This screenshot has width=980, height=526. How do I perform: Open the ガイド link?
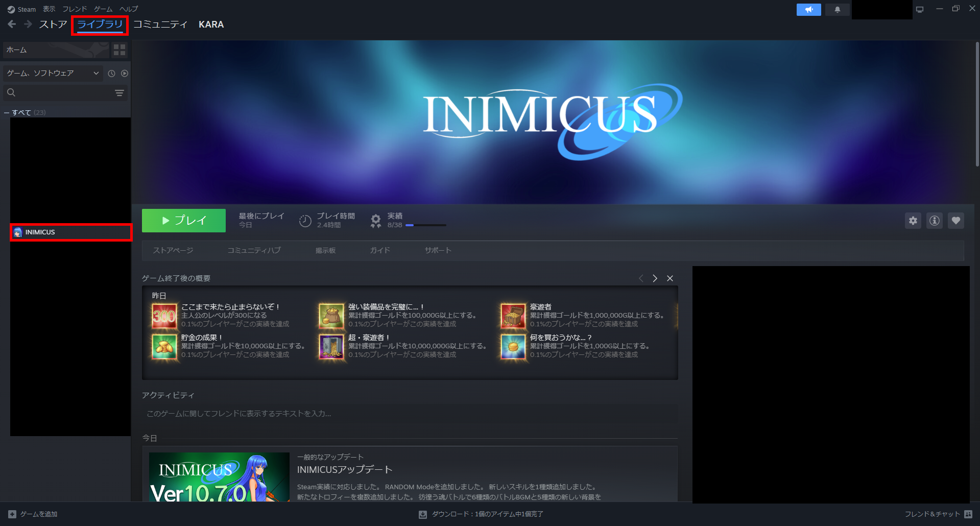click(x=380, y=250)
